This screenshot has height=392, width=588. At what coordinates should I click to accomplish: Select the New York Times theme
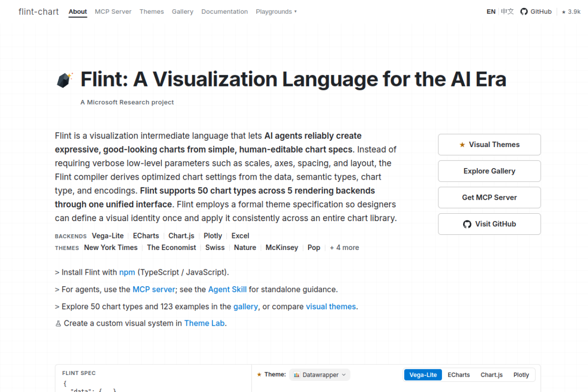111,248
